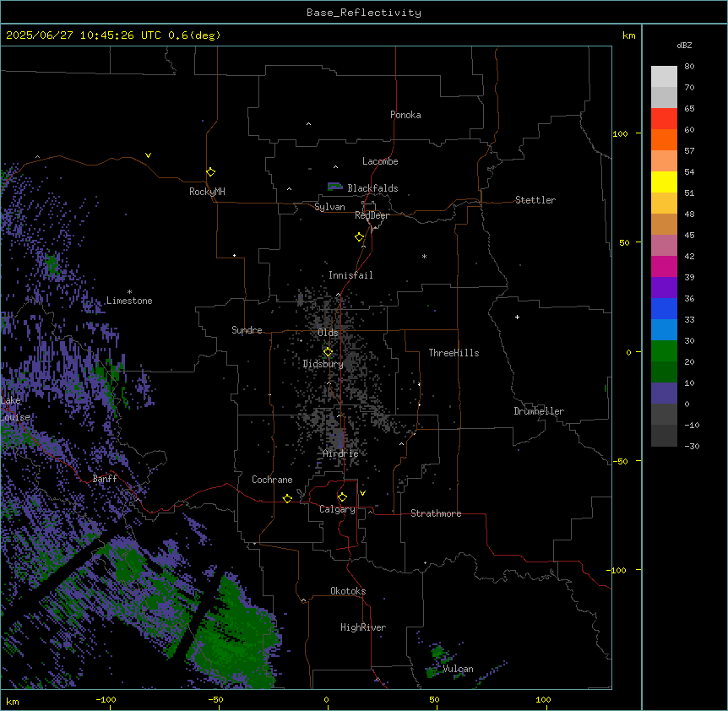Click the -30 value in the dBZ legend
The height and width of the screenshot is (711, 728).
(692, 446)
